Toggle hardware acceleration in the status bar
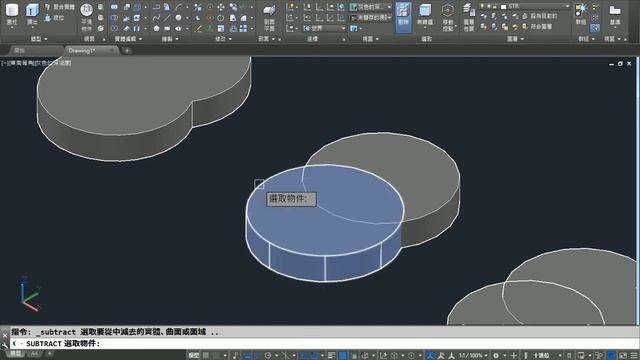640x360 pixels. point(611,356)
